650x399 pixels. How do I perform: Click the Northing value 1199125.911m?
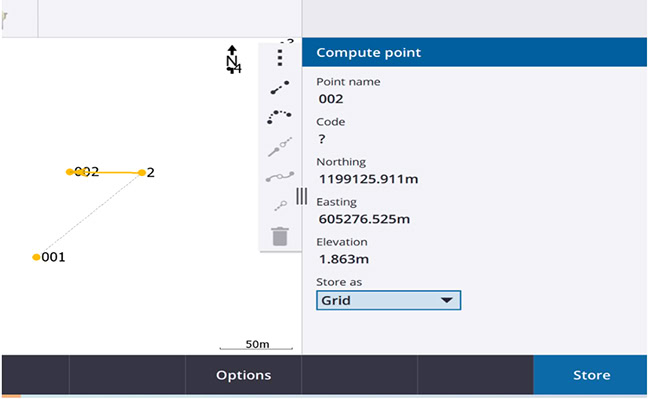(368, 179)
